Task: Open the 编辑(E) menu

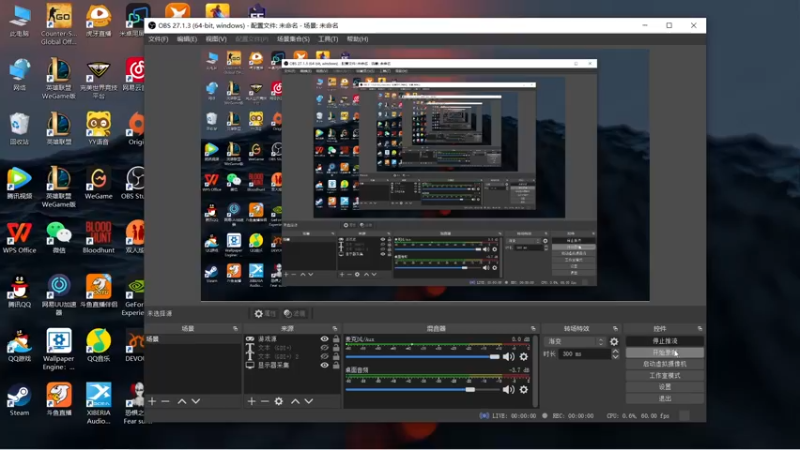Action: [187, 39]
